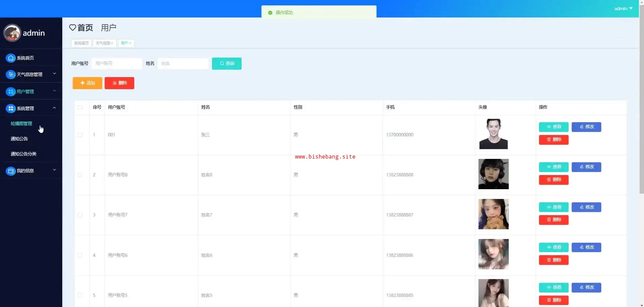
Task: Click the 用户账号 search input field
Action: 117,64
